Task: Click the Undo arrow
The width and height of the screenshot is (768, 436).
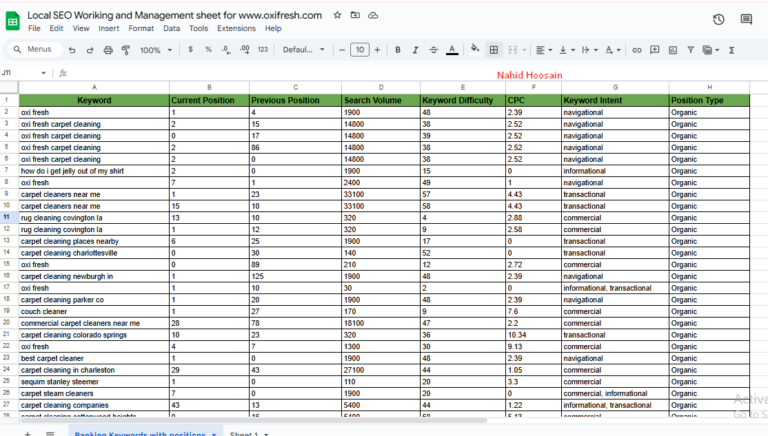Action: coord(72,50)
